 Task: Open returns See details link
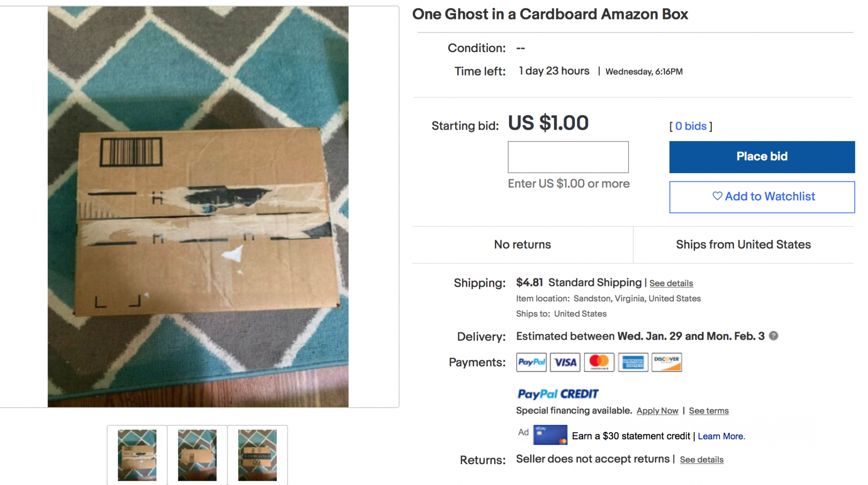coord(701,460)
